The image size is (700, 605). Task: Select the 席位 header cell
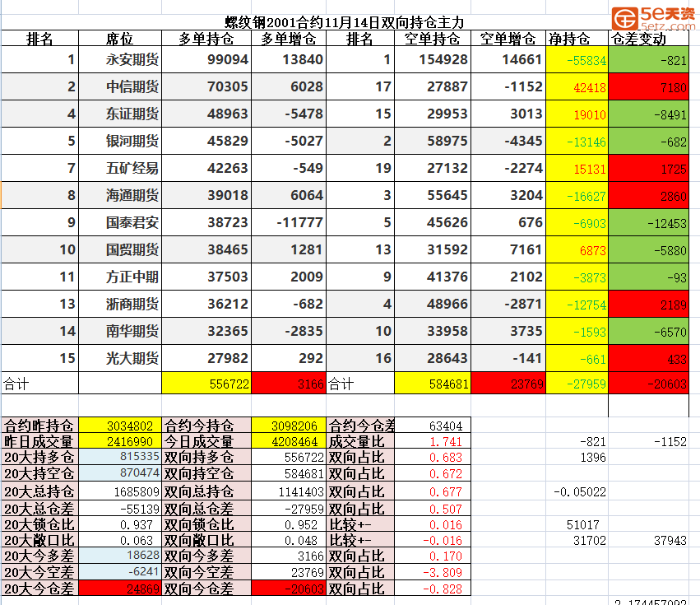tap(119, 39)
